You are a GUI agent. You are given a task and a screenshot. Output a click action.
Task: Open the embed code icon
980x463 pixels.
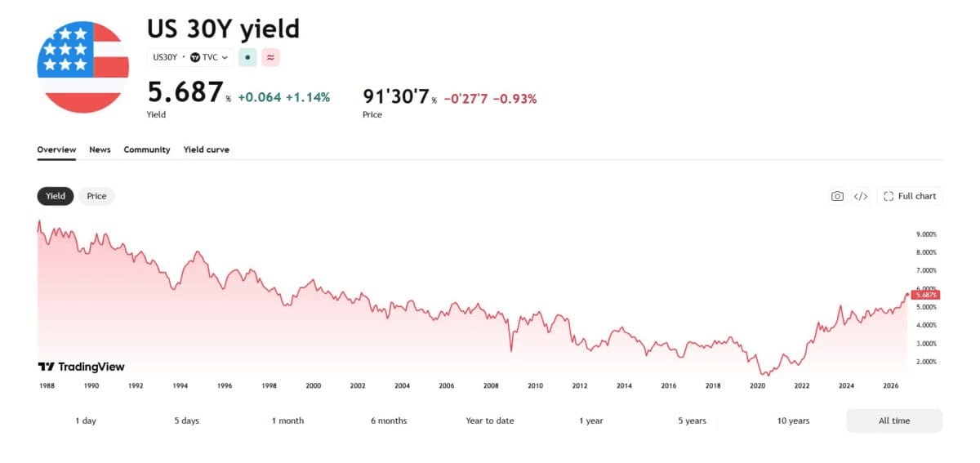(860, 196)
